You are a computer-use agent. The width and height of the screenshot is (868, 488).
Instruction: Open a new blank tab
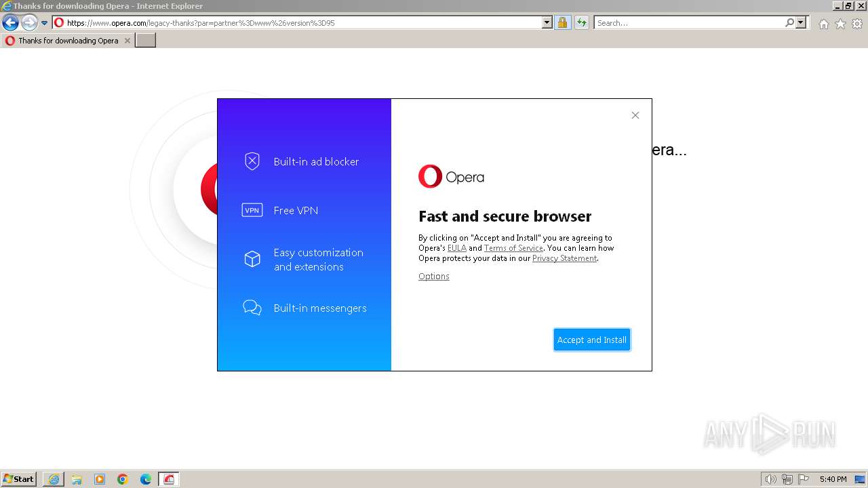146,41
